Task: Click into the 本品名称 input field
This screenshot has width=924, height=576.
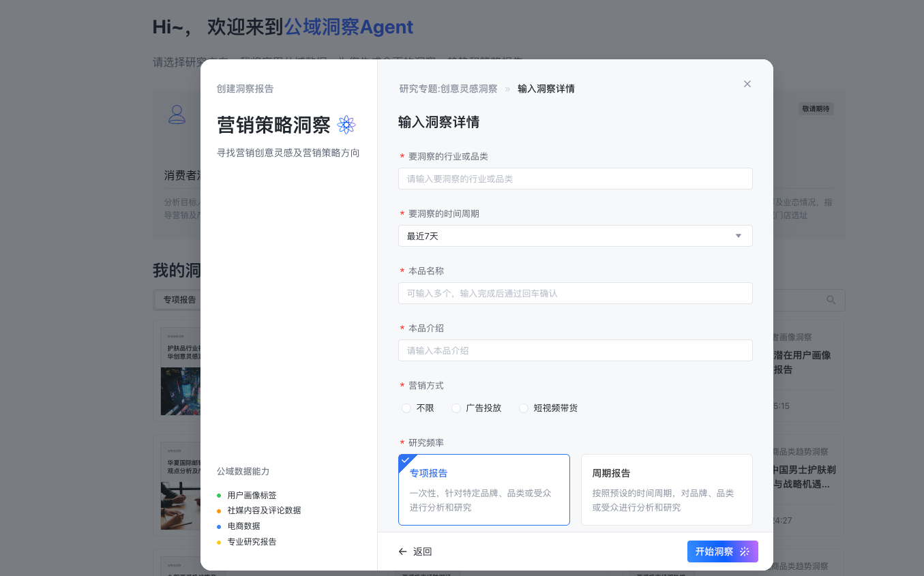Action: 575,293
